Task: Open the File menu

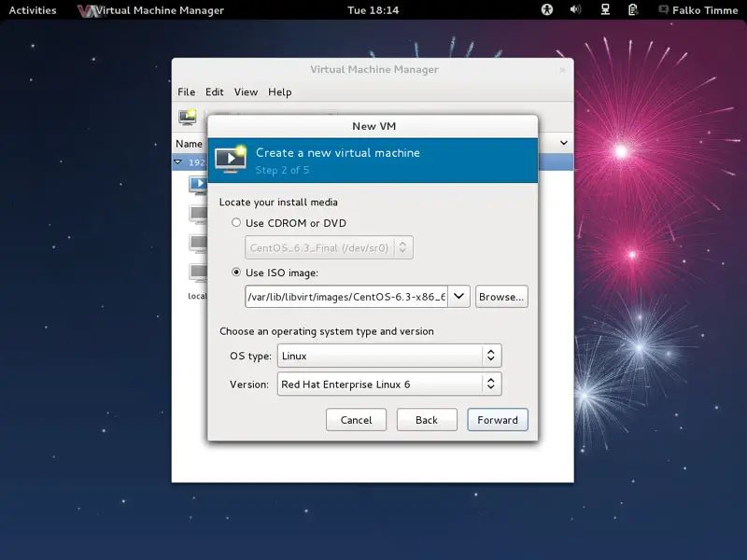Action: [186, 91]
